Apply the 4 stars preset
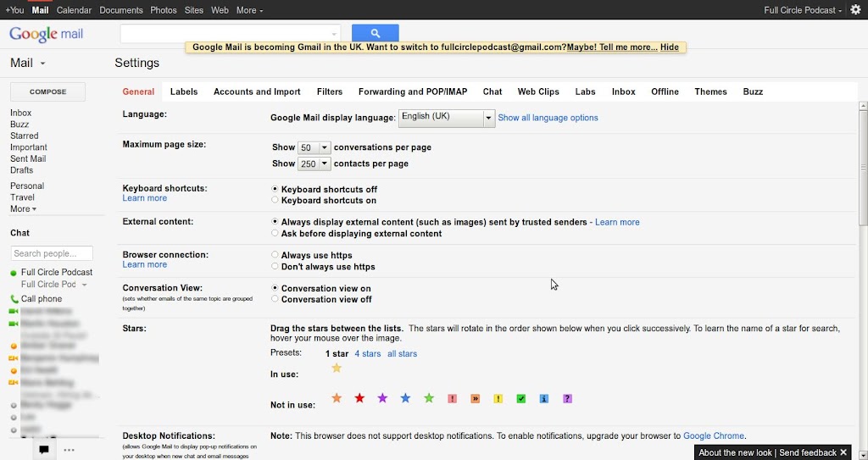 (x=368, y=354)
